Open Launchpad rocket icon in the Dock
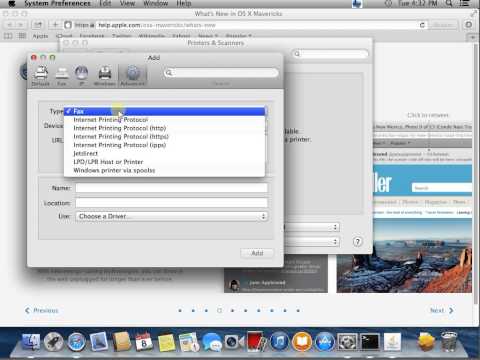Screen dimensions: 480x360 54,342
